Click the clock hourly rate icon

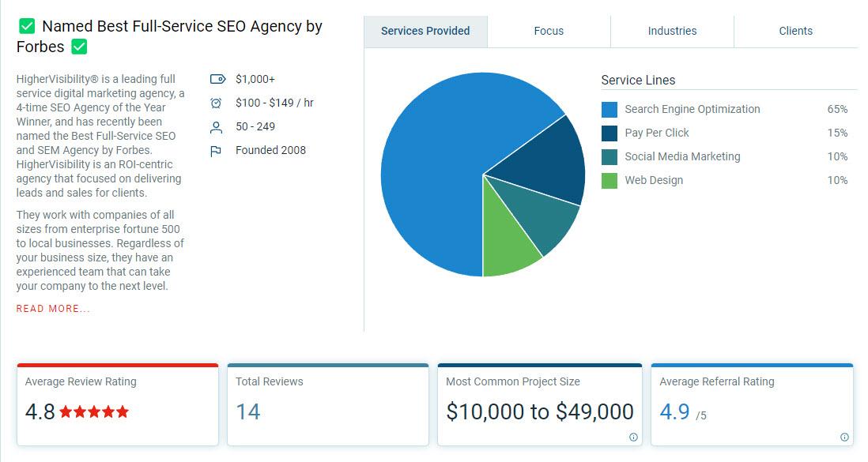217,103
